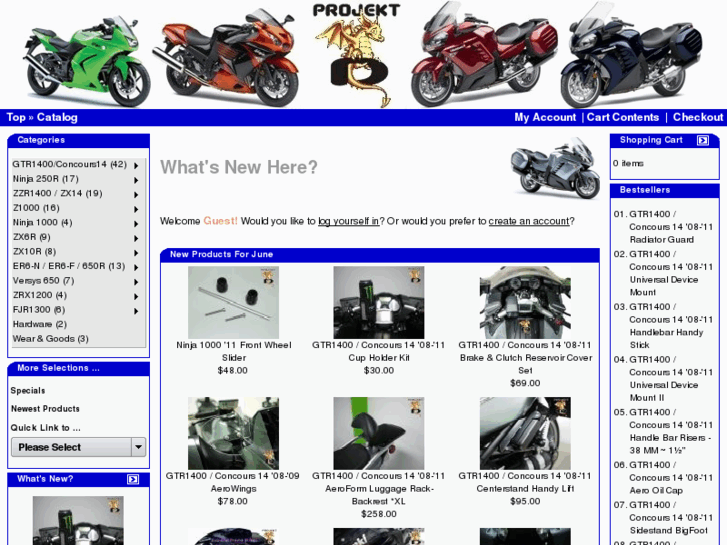Open bestseller 06 Aero Oil Cap

pyautogui.click(x=671, y=478)
